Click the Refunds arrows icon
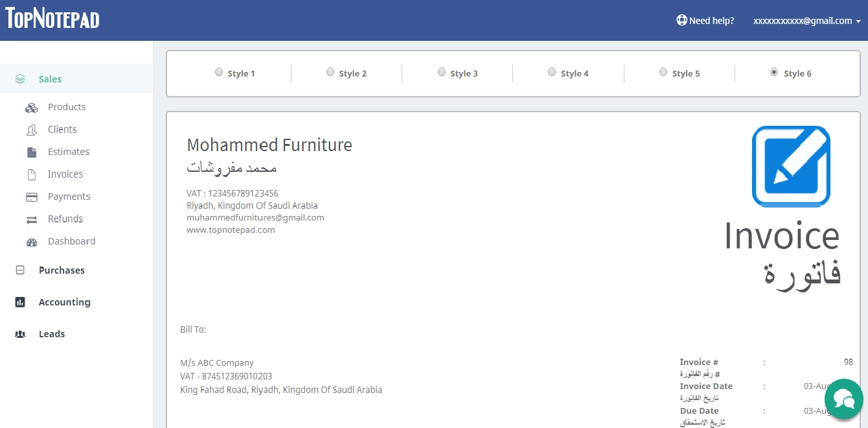Screen dimensions: 868x428 pos(31,220)
